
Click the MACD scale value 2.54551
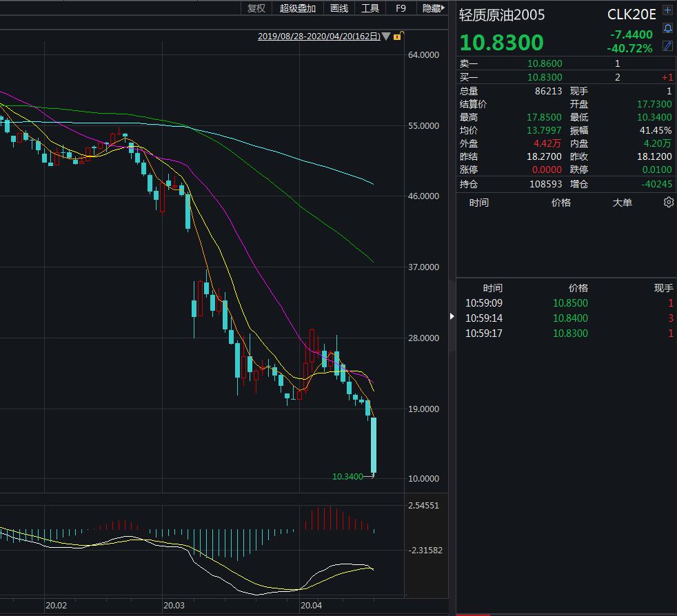point(423,506)
